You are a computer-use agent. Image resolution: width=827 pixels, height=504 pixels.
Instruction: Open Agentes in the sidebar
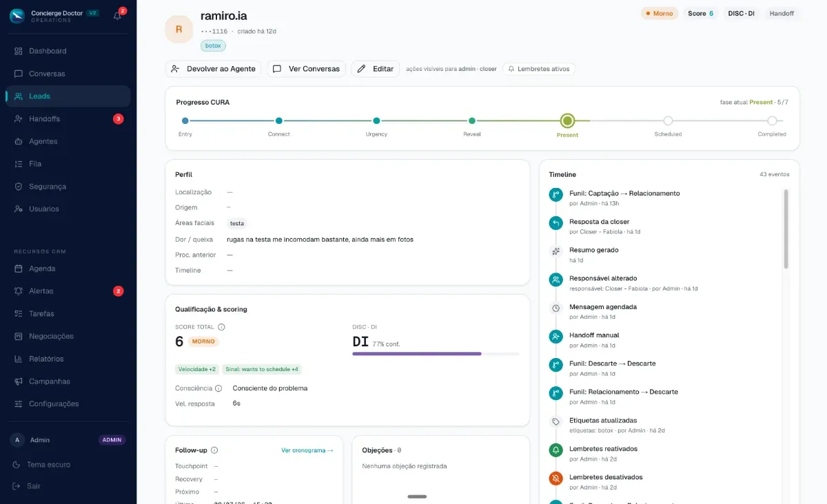[x=68, y=141]
